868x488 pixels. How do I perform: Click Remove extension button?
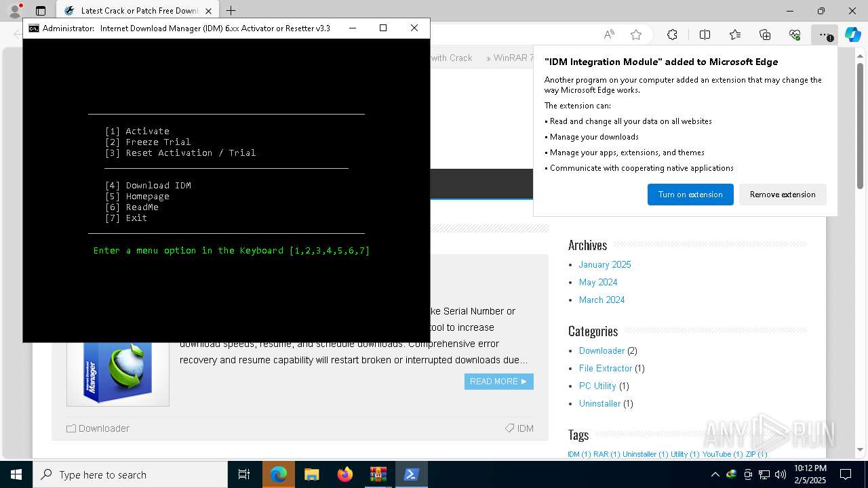783,195
